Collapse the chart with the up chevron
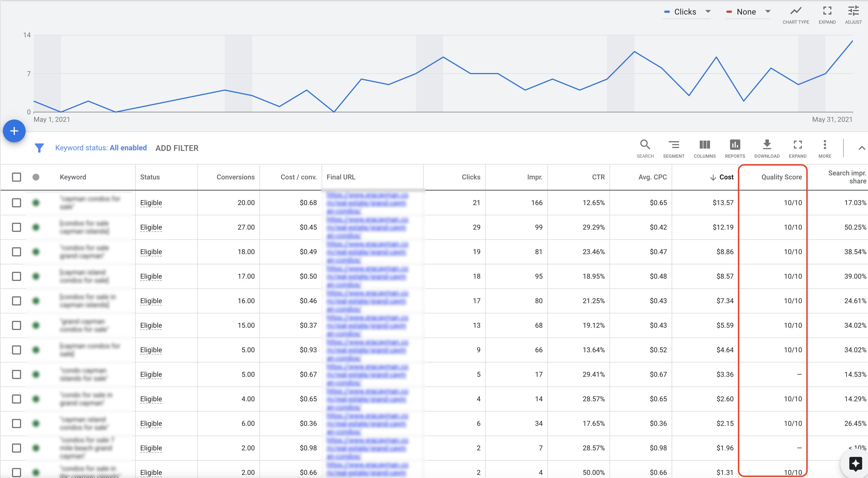The height and width of the screenshot is (478, 868). pyautogui.click(x=862, y=148)
